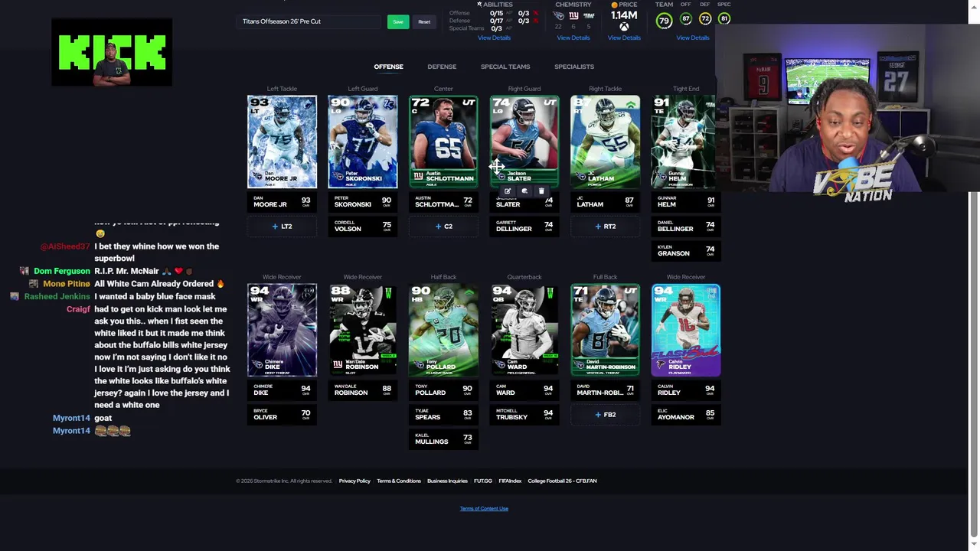Open the Privacy Policy footer link
The width and height of the screenshot is (980, 551).
354,481
